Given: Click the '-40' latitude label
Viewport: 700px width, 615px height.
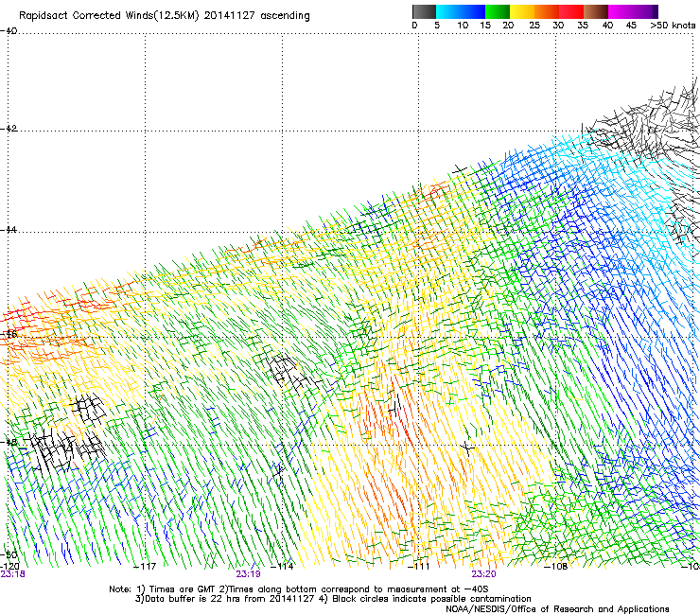Looking at the screenshot, I should (x=9, y=31).
